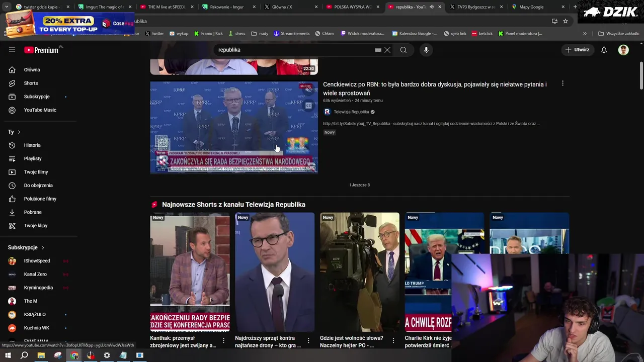The width and height of the screenshot is (644, 362).
Task: Open the nudy bookmarks folder
Action: pos(260,34)
